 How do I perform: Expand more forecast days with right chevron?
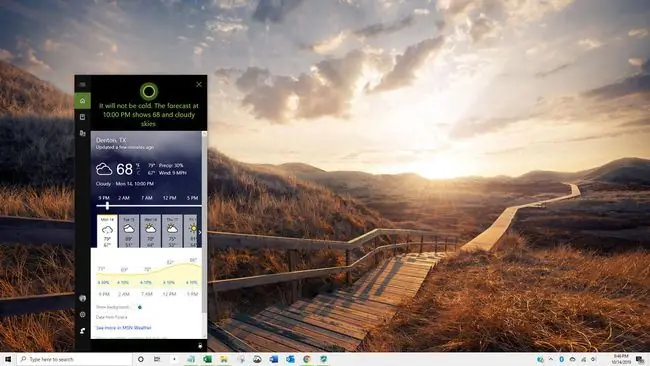click(x=200, y=232)
